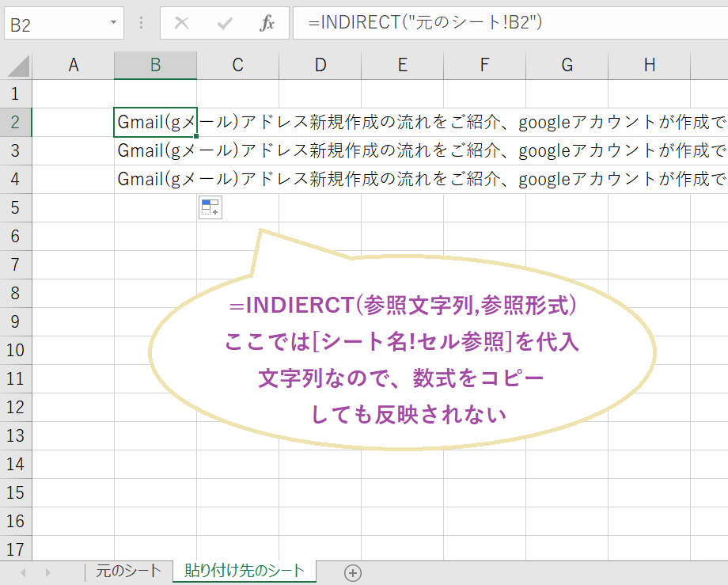Select column F header
This screenshot has height=585, width=728.
click(x=484, y=65)
